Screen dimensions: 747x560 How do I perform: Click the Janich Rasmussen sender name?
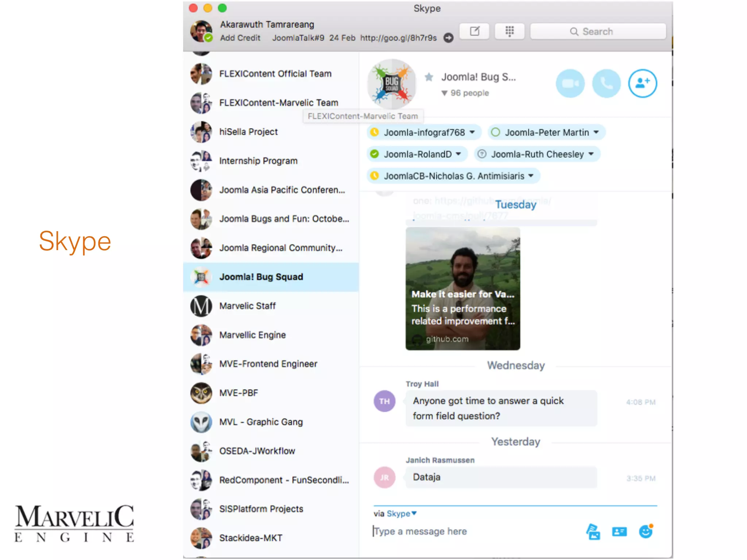pyautogui.click(x=440, y=460)
